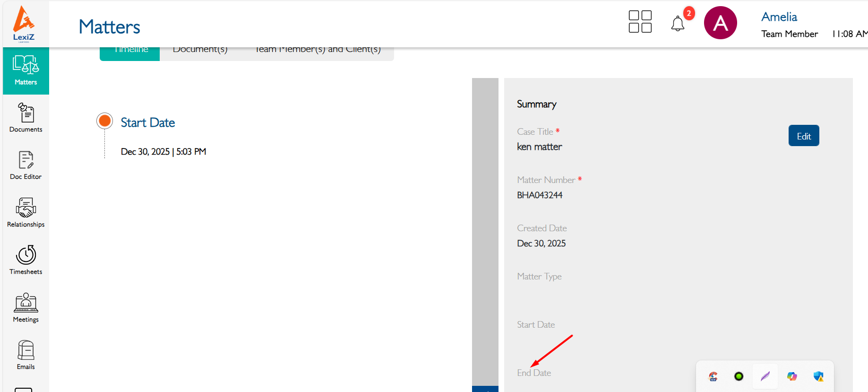Go to Documents in the sidebar

[26, 118]
